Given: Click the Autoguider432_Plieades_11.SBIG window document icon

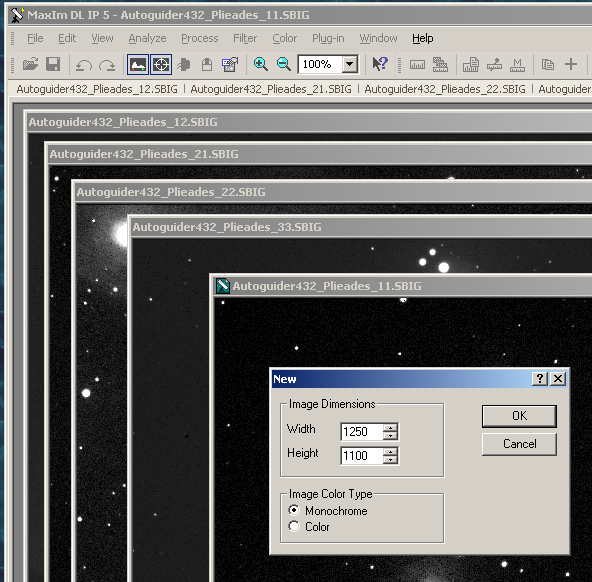Looking at the screenshot, I should 222,286.
